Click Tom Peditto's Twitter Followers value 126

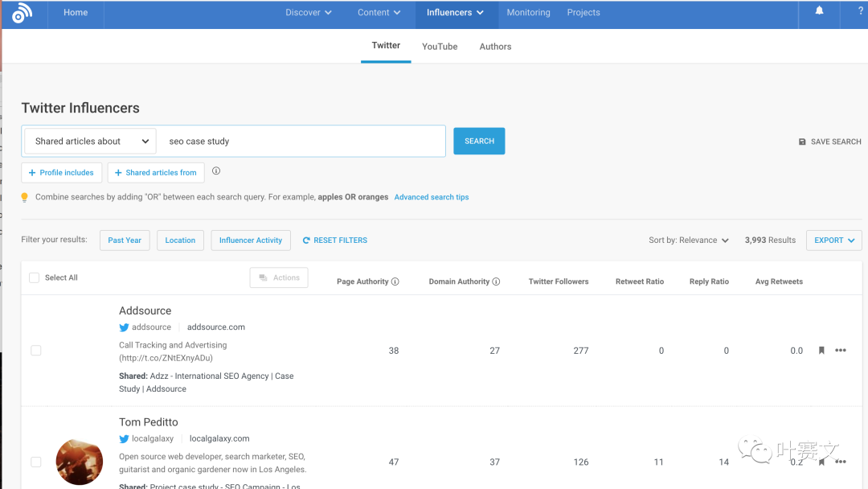pyautogui.click(x=581, y=462)
